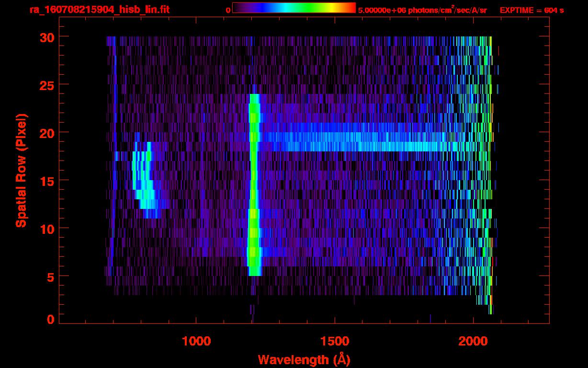
Task: Click the cyan horizontal continuum band at row 18
Action: click(x=359, y=147)
